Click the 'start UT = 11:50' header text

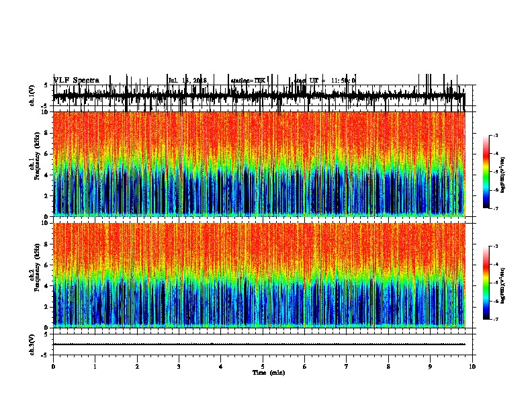pyautogui.click(x=324, y=81)
